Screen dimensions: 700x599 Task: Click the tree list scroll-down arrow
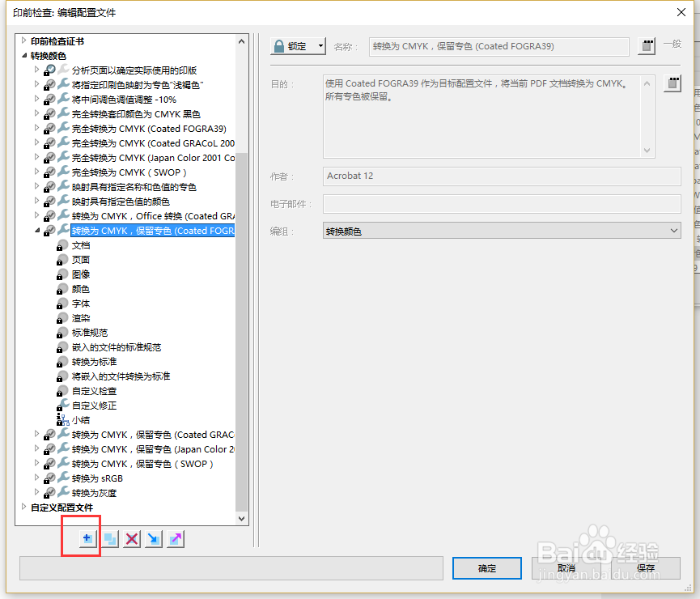pyautogui.click(x=241, y=518)
